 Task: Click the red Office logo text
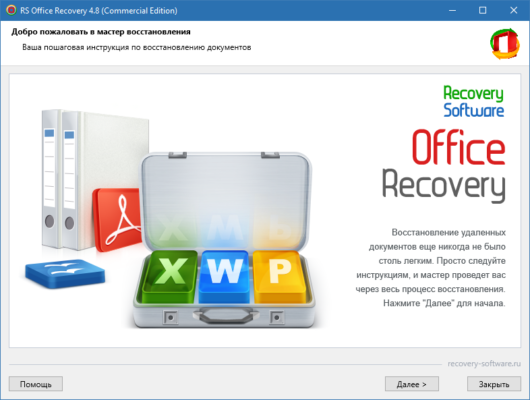coord(459,147)
